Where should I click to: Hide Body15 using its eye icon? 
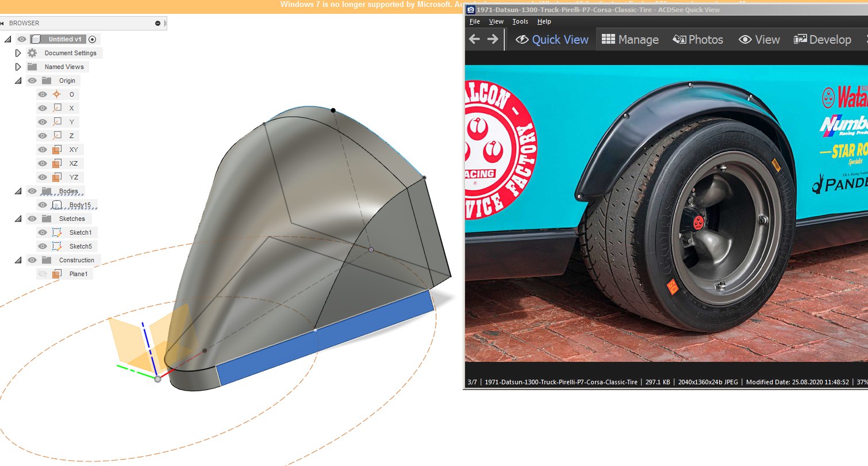coord(42,205)
